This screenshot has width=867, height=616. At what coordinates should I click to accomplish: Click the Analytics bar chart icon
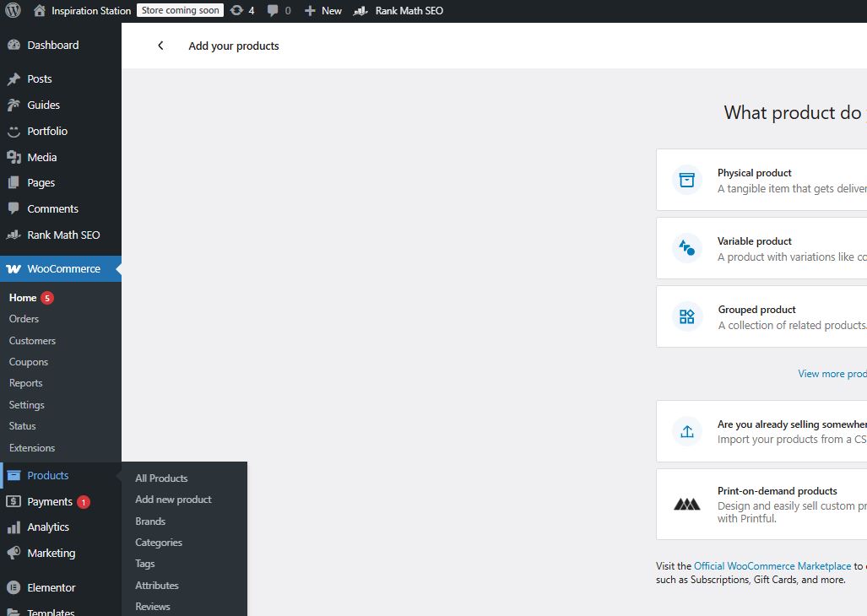(14, 527)
